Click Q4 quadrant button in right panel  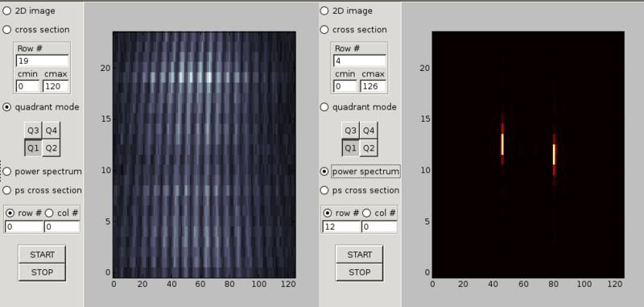369,131
